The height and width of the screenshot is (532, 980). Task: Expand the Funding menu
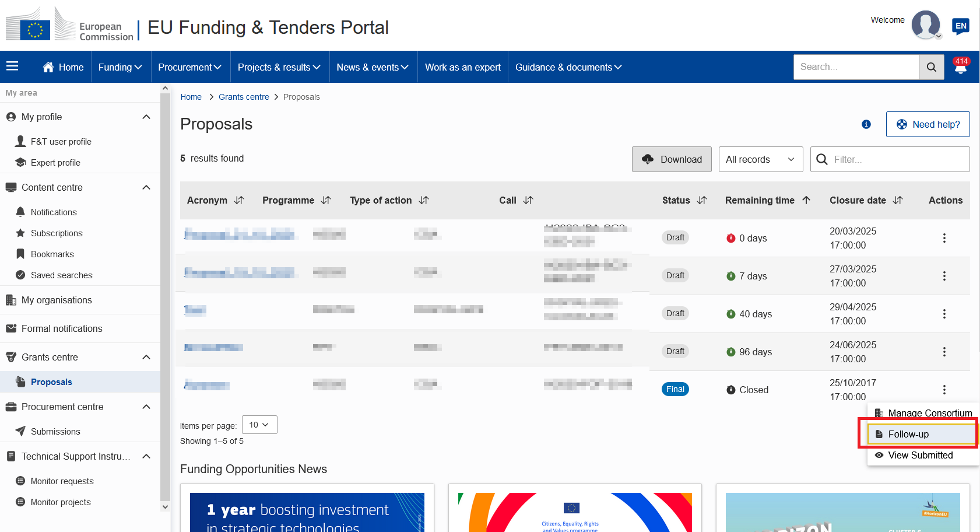click(121, 67)
